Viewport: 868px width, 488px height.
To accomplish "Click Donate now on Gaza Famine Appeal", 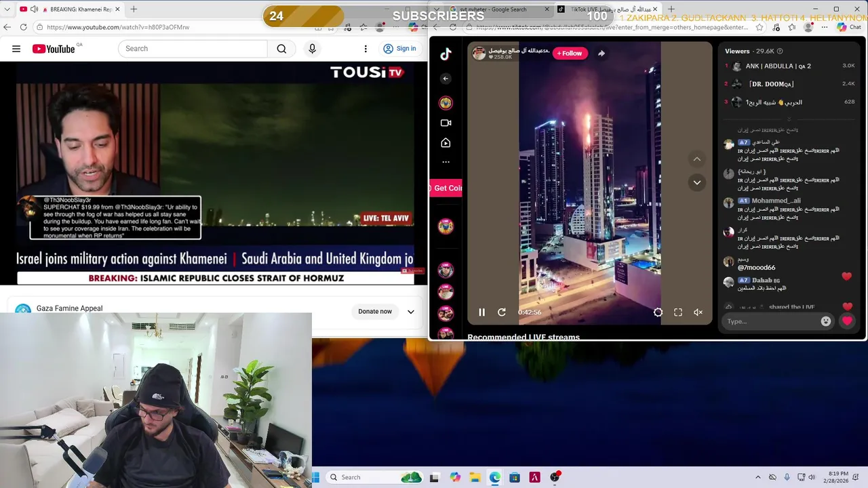I will point(375,312).
